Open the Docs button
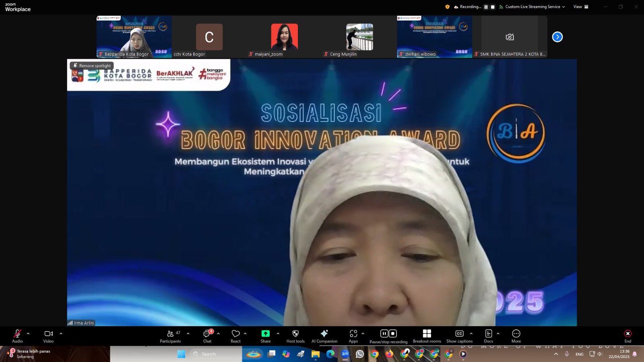 click(x=489, y=336)
